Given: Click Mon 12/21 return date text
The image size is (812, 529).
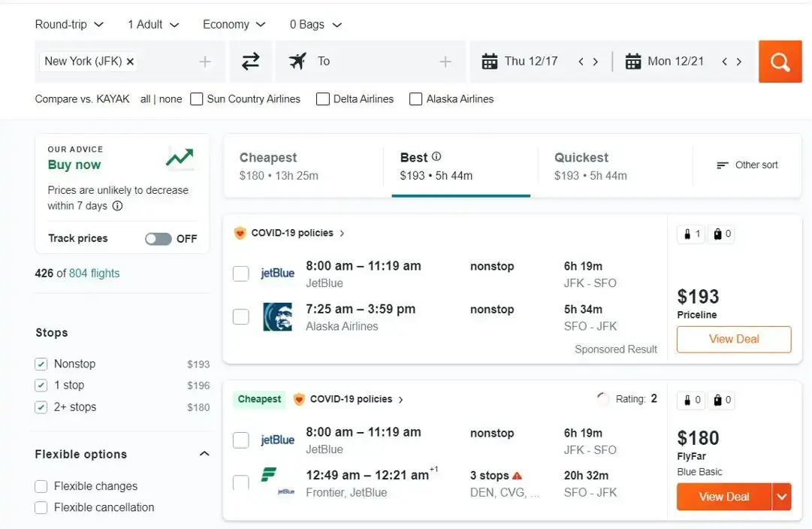Looking at the screenshot, I should [x=675, y=61].
